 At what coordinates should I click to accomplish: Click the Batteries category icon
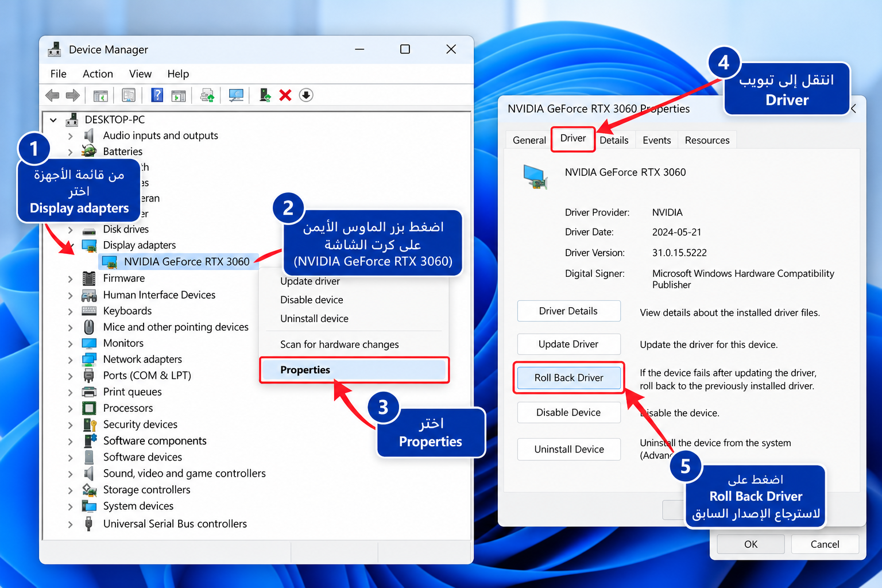(x=89, y=151)
